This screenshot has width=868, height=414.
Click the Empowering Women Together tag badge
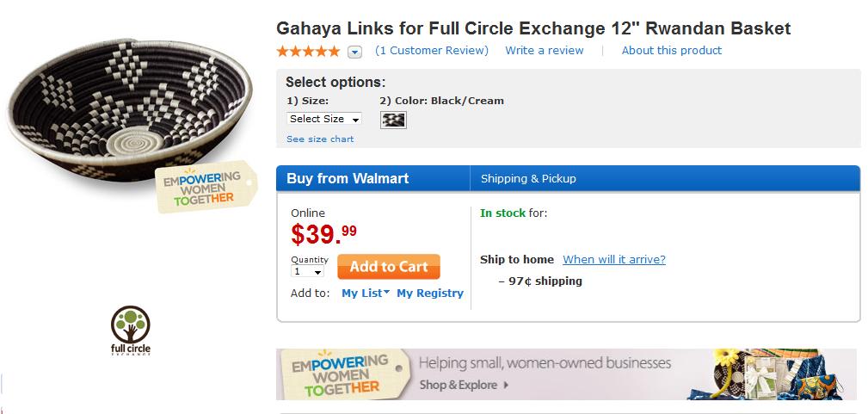(205, 186)
